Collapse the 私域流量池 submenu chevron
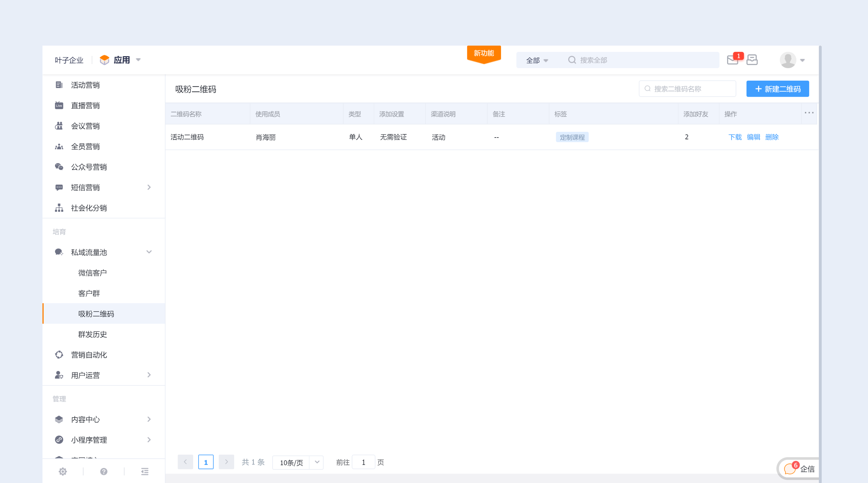 coord(149,252)
